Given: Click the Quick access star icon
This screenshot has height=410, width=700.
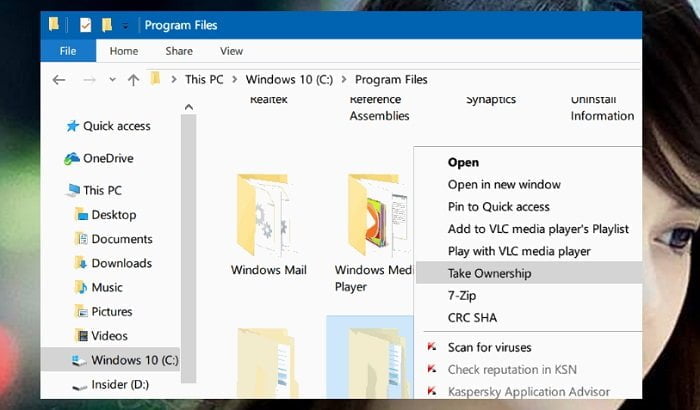Looking at the screenshot, I should point(72,126).
